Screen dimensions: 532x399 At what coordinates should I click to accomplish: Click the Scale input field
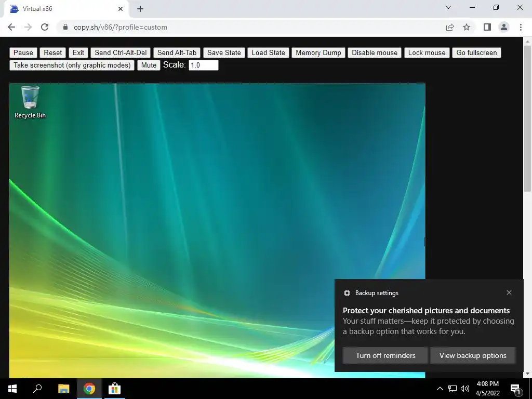click(x=204, y=65)
